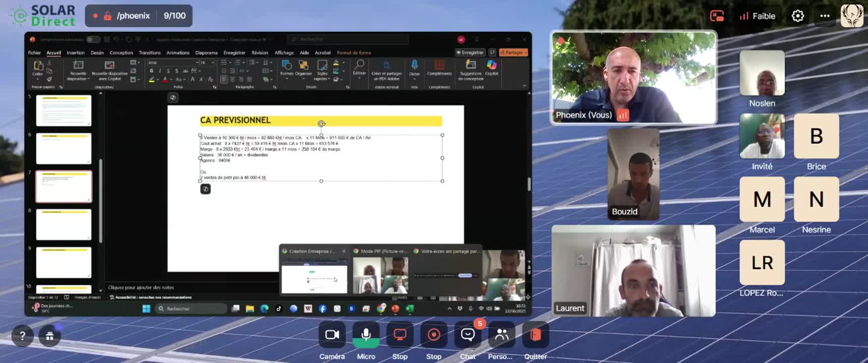Click the Coller paste icon in PowerPoint
Viewport: 868px width, 363px height.
38,65
